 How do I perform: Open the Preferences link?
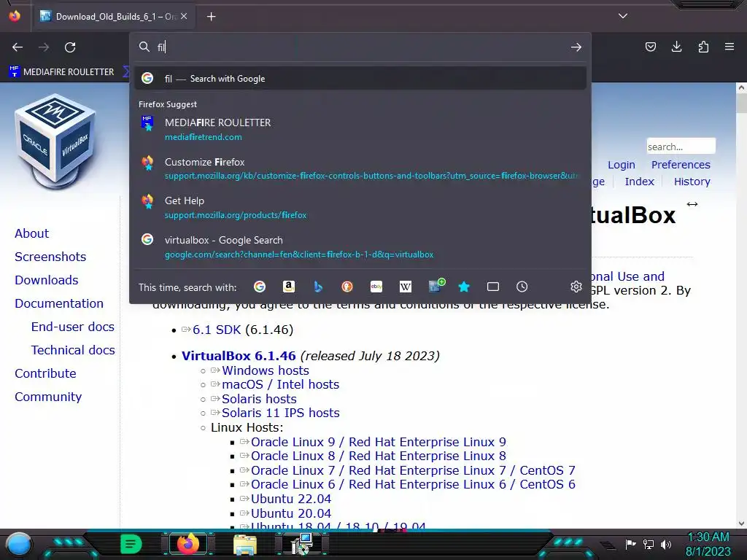pos(681,165)
